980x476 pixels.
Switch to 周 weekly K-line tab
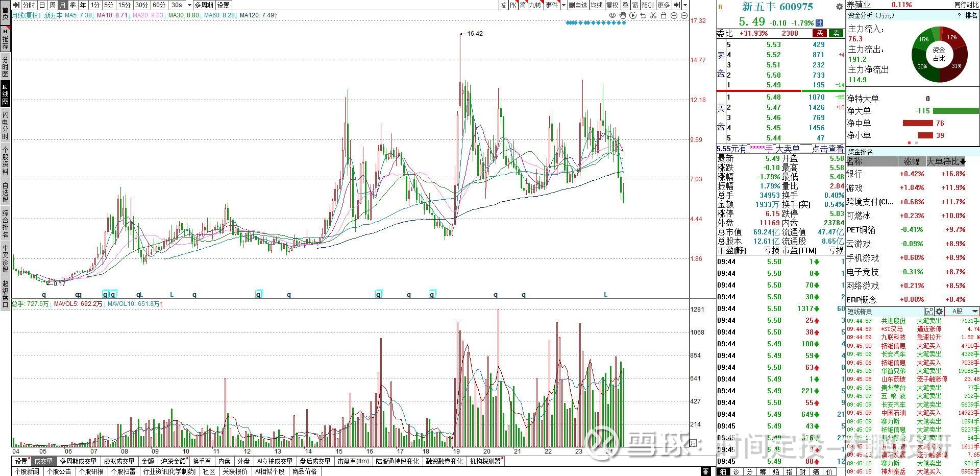tap(52, 5)
